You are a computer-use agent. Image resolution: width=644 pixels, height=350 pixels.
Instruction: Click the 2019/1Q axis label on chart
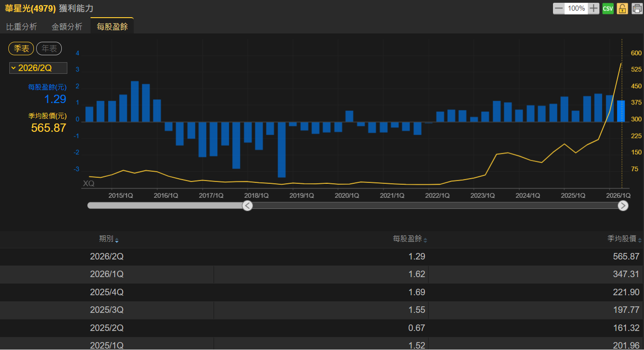click(x=302, y=196)
